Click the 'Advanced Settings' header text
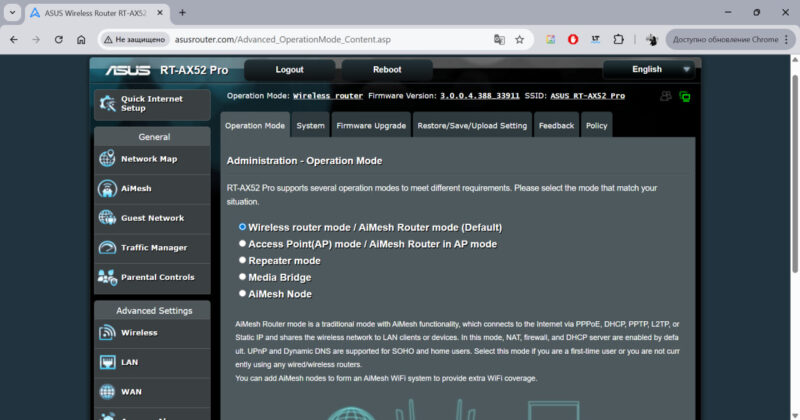This screenshot has width=800, height=420. pos(154,310)
